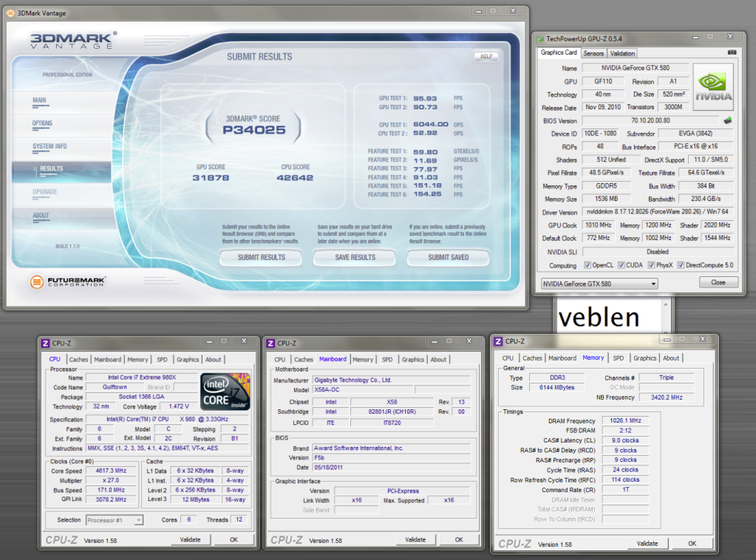Click the SUBMIT SAVED button
This screenshot has height=560, width=756.
[449, 257]
